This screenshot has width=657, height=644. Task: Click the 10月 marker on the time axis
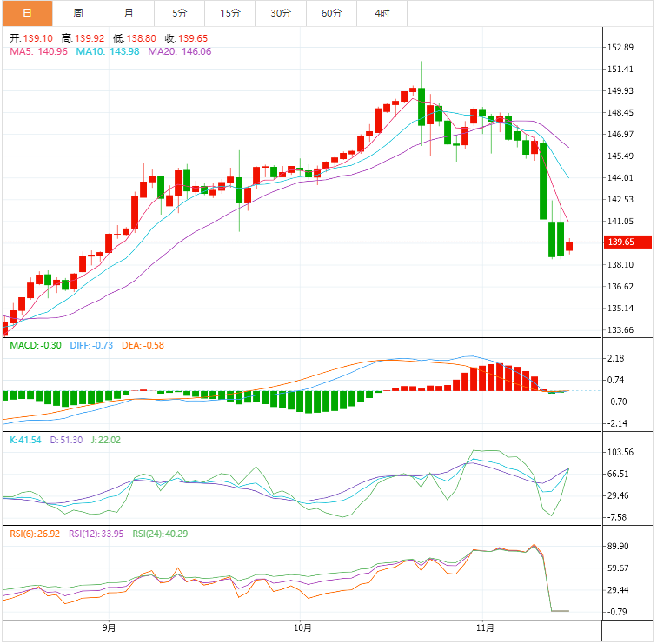(302, 627)
